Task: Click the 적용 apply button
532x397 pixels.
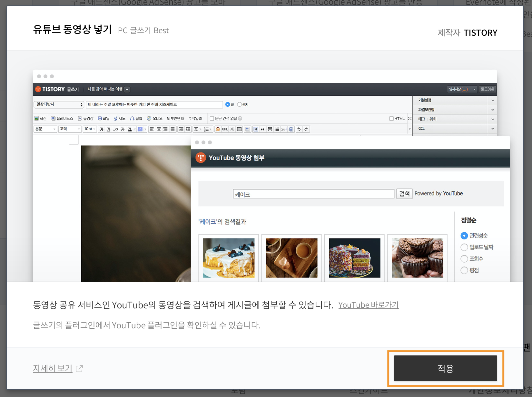Action: pyautogui.click(x=445, y=368)
